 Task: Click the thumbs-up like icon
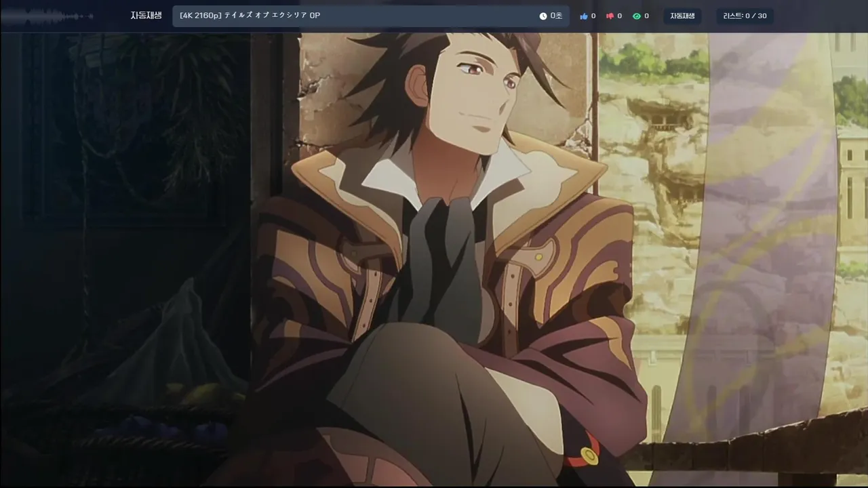pos(584,16)
